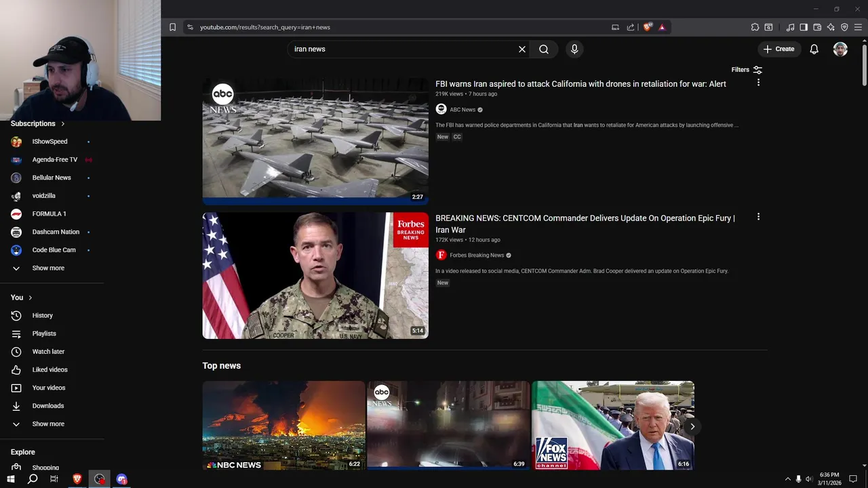The image size is (868, 488).
Task: Open BREAKING NEWS CENTCOM video title
Action: click(x=585, y=224)
